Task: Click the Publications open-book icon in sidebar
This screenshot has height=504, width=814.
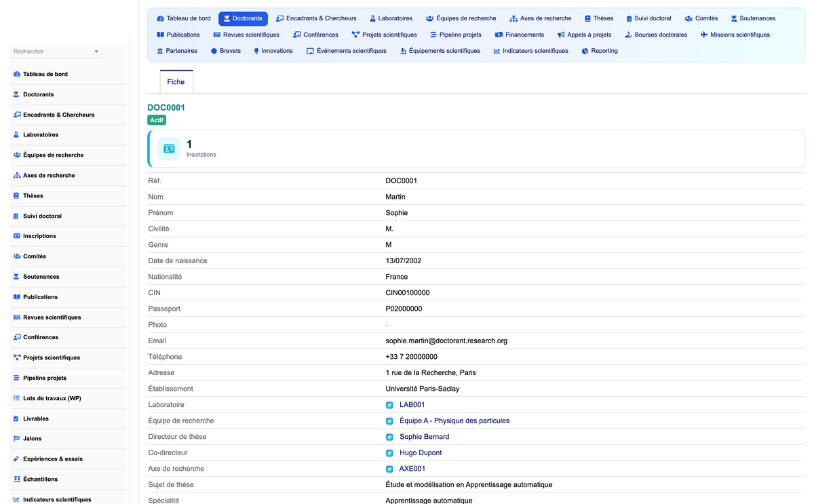Action: pyautogui.click(x=17, y=297)
